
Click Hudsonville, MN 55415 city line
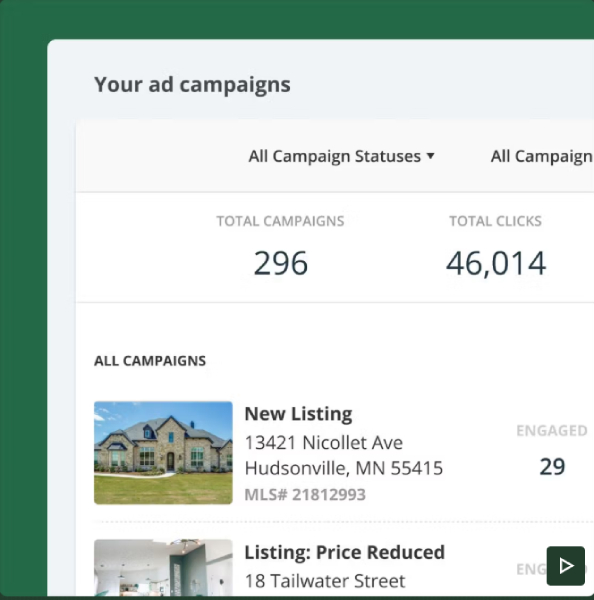[344, 468]
